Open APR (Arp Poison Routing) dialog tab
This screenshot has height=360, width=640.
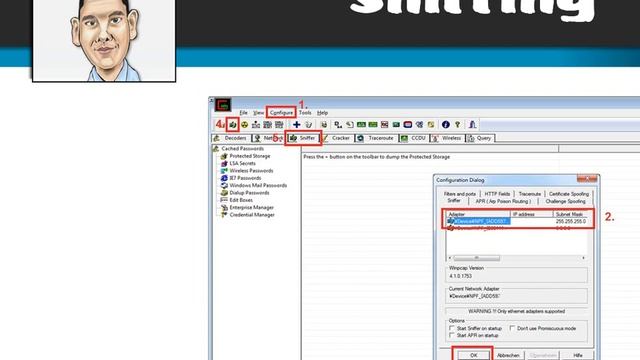(x=503, y=201)
